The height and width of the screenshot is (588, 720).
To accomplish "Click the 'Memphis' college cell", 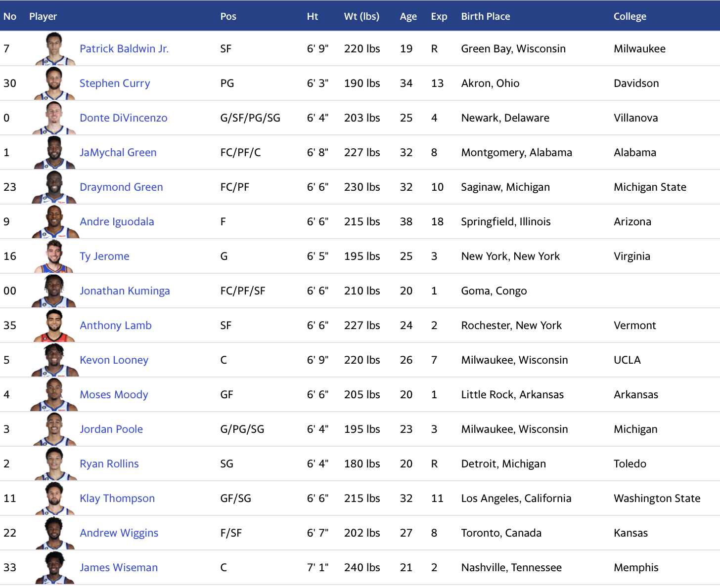I will click(x=636, y=567).
